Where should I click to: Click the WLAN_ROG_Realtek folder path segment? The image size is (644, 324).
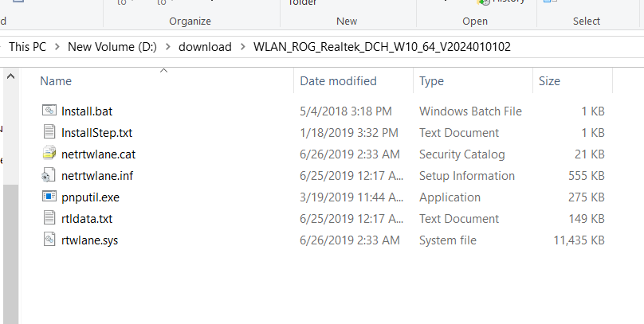click(x=382, y=47)
